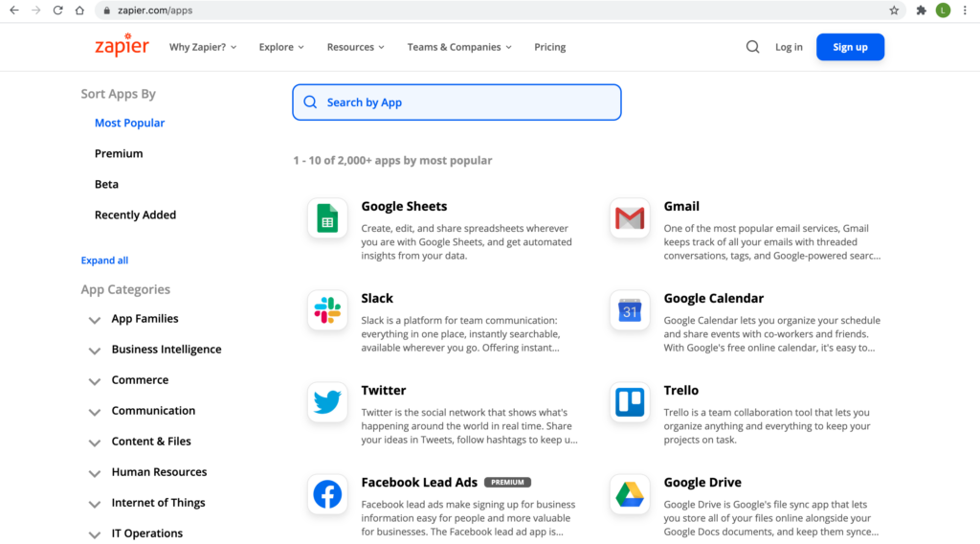Select the Slack logo icon
Screen dimensions: 980x544
pos(327,310)
